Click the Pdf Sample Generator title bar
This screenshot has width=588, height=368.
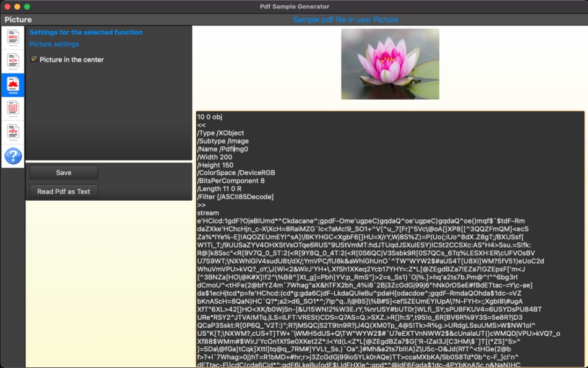click(x=294, y=7)
